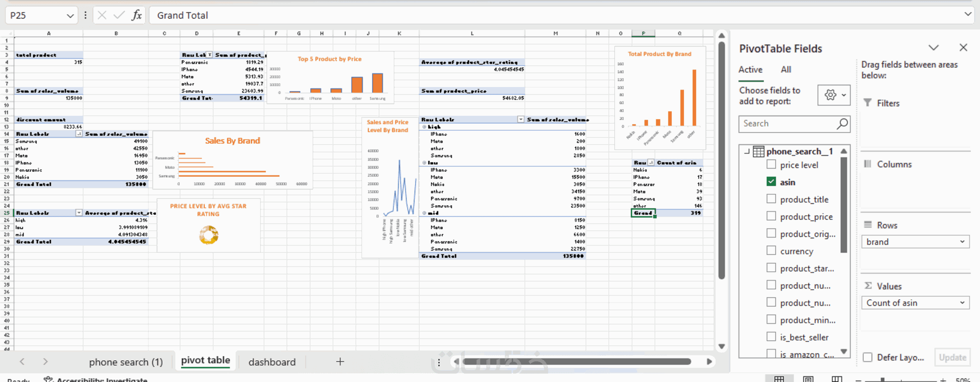Click the right arrow of horizontal scrollbar
Screen dimensions: 980x382
[x=709, y=362]
